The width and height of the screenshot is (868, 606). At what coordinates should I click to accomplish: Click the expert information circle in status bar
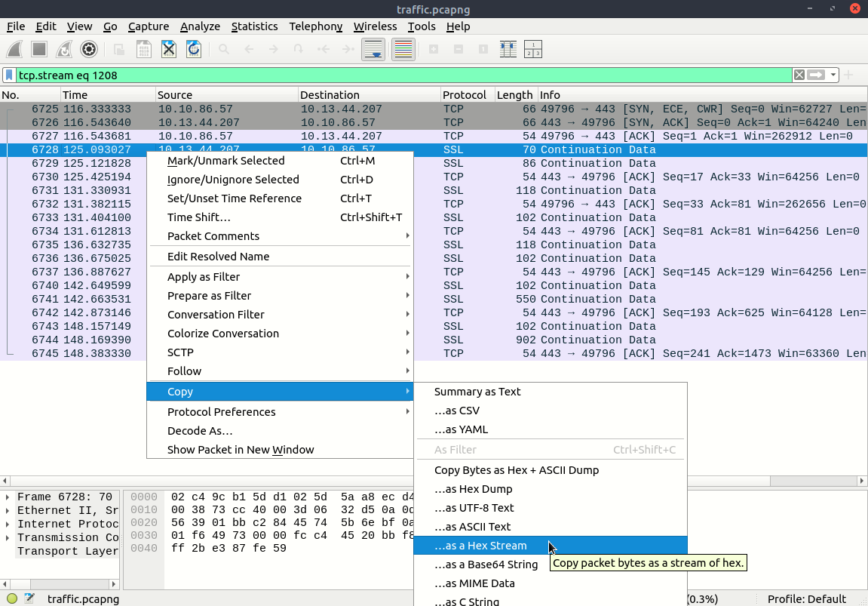[11, 599]
